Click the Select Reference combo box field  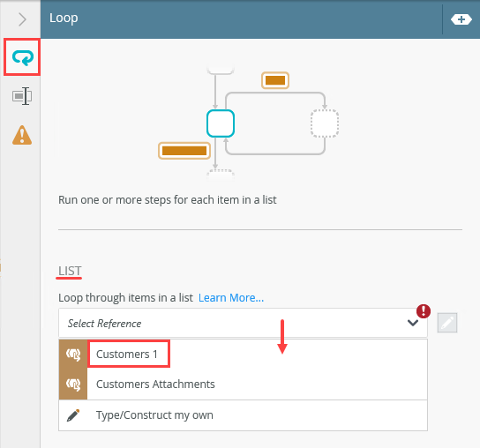(243, 323)
